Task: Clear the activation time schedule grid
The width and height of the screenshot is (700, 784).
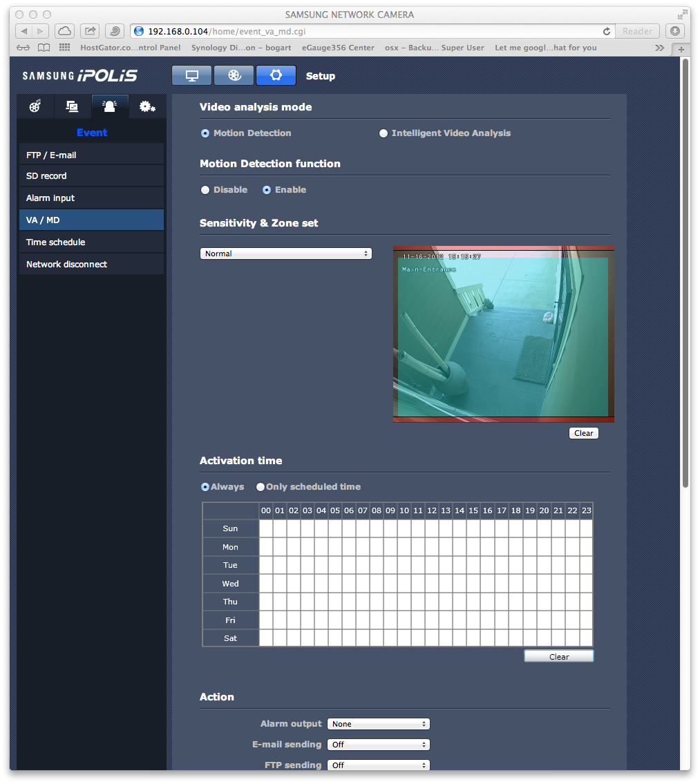Action: pyautogui.click(x=559, y=656)
